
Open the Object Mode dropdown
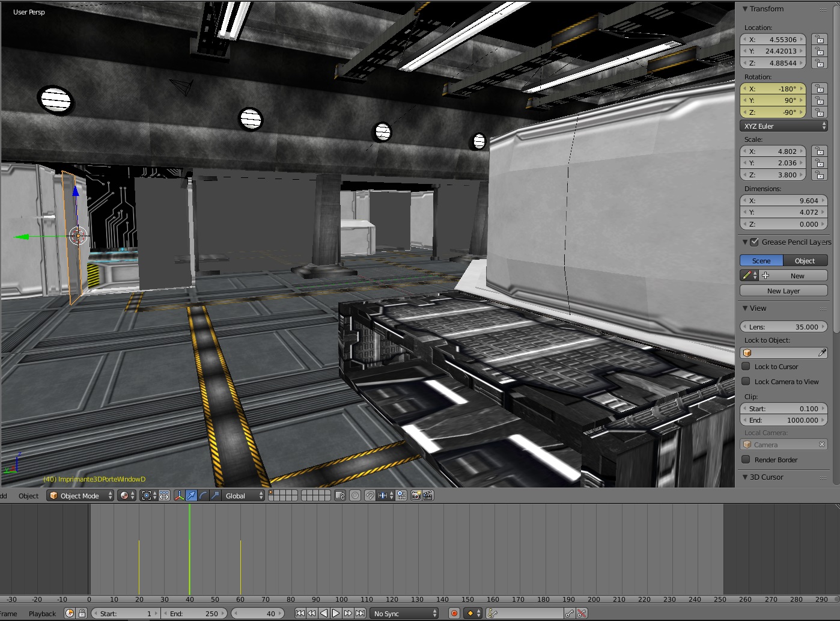[x=81, y=495]
